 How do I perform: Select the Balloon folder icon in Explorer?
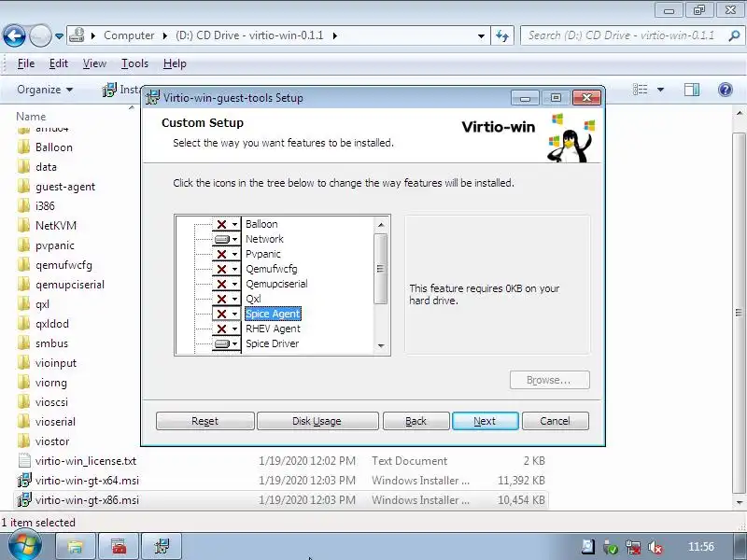(x=24, y=147)
